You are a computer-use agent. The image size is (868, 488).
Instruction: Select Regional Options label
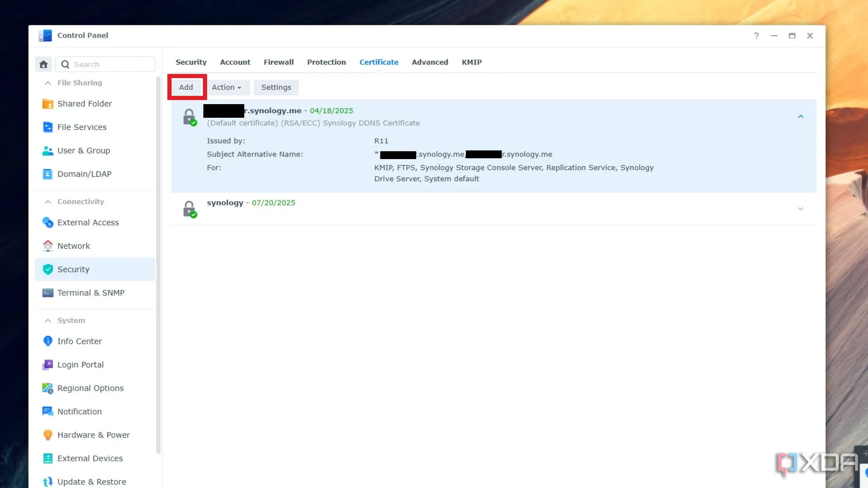click(91, 388)
